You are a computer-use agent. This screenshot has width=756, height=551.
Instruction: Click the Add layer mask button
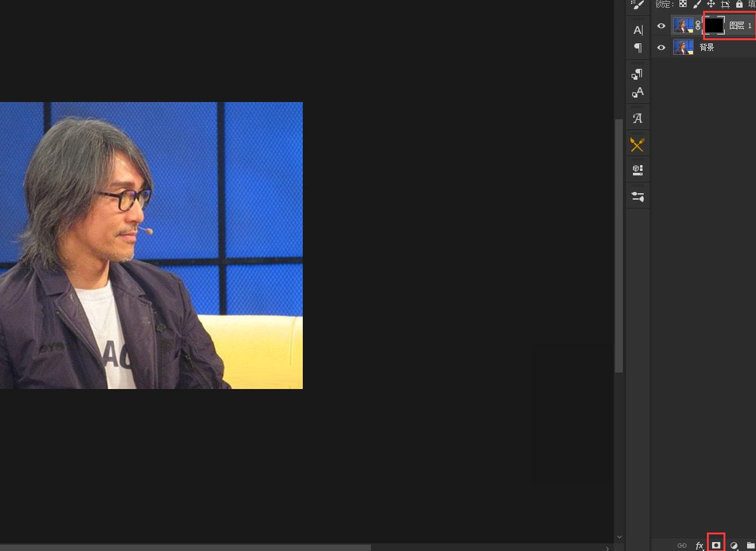pos(716,545)
